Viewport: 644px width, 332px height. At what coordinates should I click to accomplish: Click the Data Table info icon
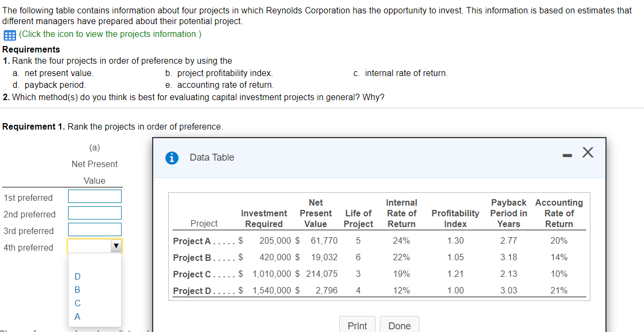[172, 157]
